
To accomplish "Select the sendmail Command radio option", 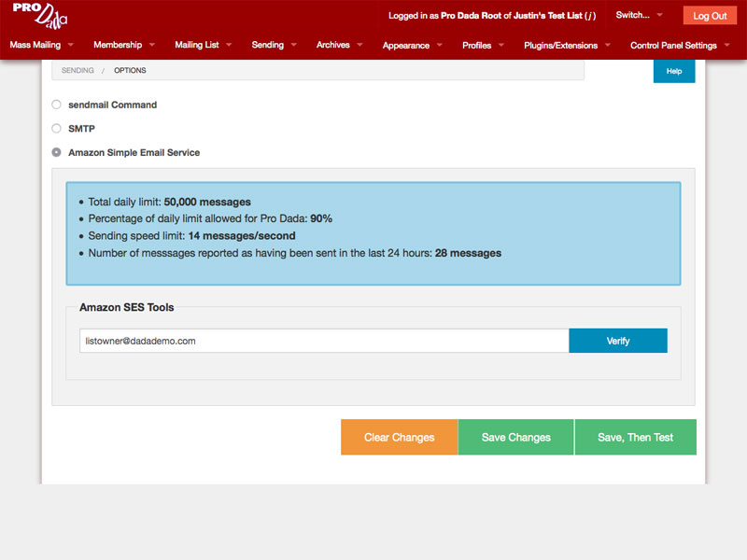I will (x=57, y=105).
